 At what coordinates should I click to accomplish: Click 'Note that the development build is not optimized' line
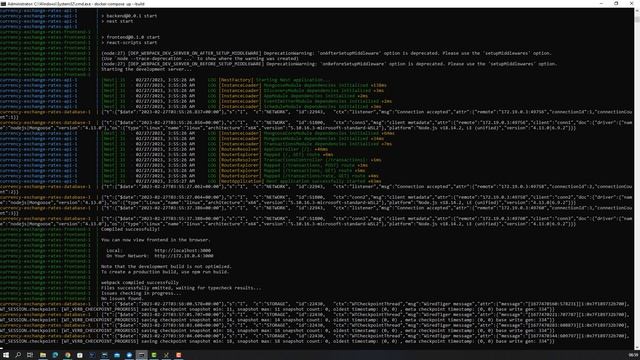tap(166, 267)
